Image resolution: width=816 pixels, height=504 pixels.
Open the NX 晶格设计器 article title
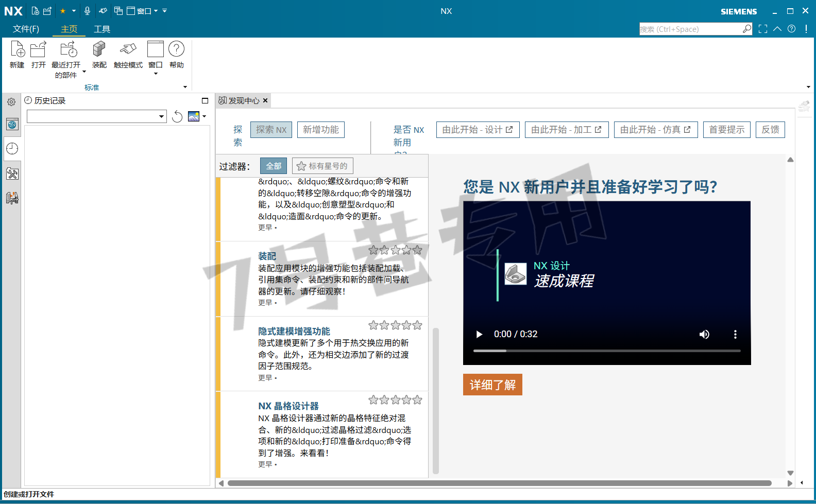coord(288,406)
